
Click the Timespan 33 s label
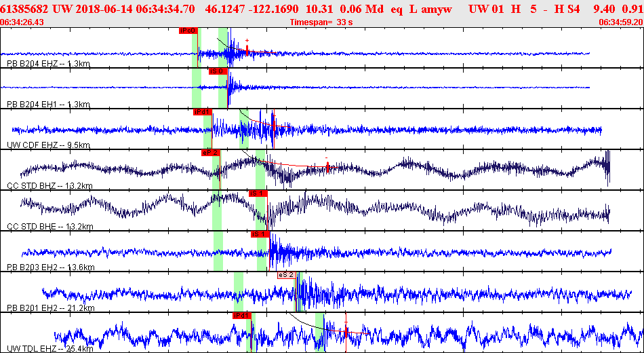pos(321,22)
